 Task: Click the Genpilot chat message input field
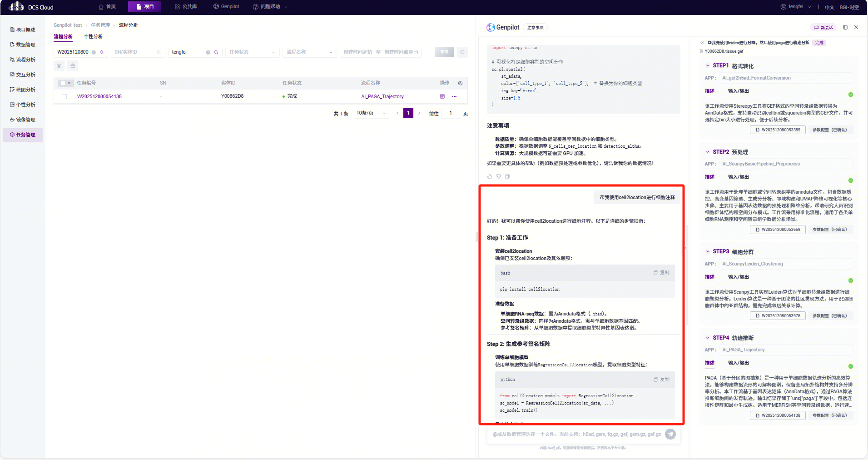tap(576, 434)
